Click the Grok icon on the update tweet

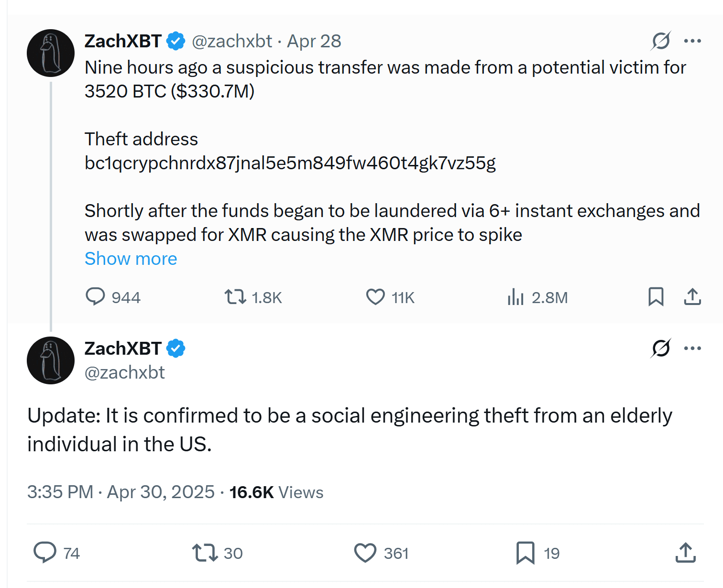(660, 348)
